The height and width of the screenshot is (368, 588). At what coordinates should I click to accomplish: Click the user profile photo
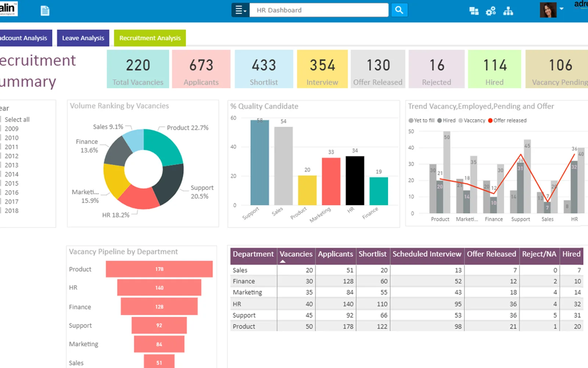[548, 10]
